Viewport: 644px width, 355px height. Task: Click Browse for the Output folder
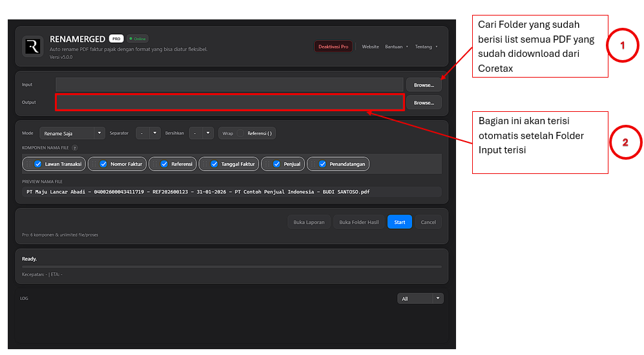pyautogui.click(x=424, y=102)
